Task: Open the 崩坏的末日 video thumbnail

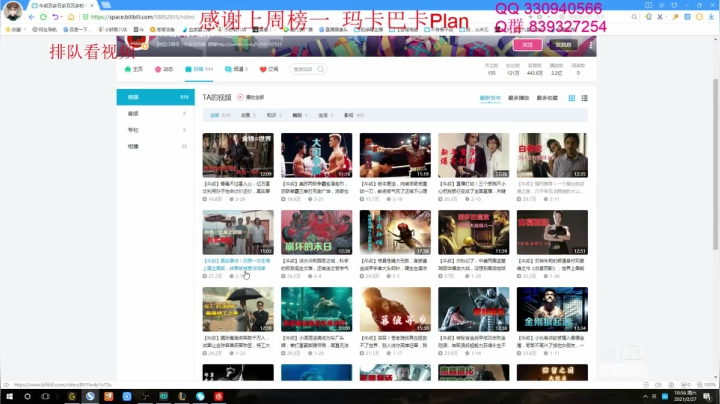Action: click(x=316, y=232)
